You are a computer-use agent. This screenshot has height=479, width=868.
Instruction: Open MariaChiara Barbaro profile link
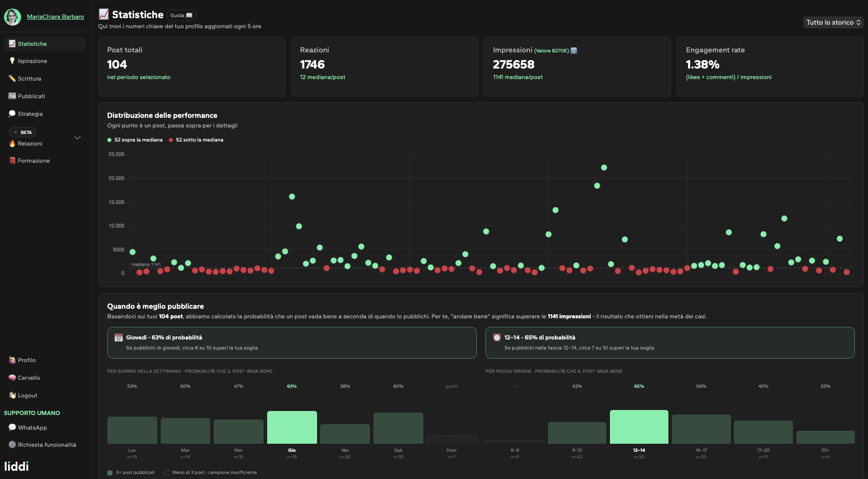tap(55, 17)
